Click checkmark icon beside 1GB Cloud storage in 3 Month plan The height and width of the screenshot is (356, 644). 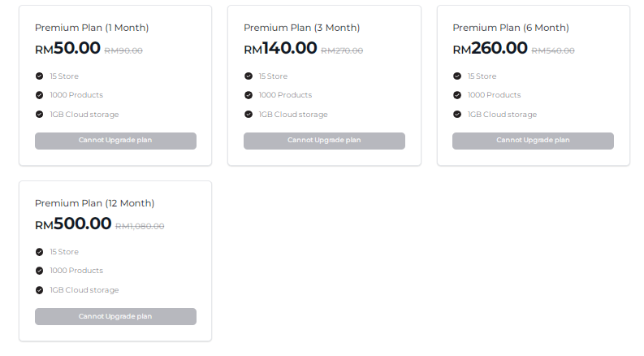[x=249, y=115]
